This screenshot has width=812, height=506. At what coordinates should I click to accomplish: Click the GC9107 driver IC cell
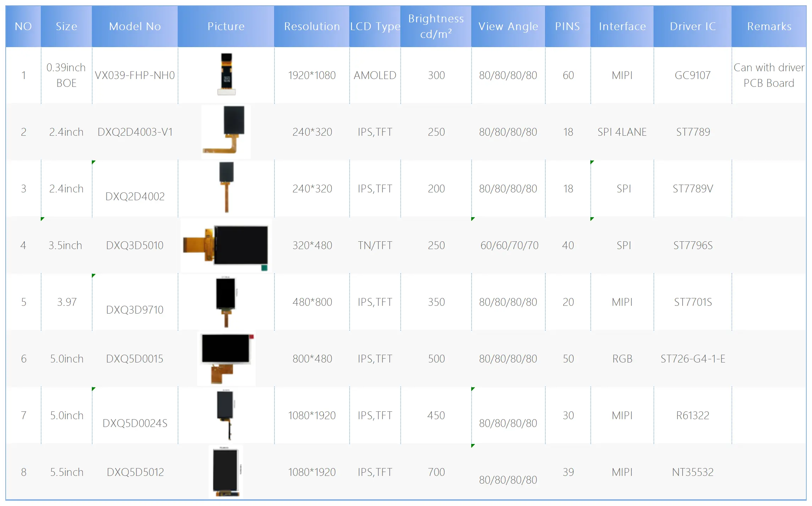click(x=693, y=75)
